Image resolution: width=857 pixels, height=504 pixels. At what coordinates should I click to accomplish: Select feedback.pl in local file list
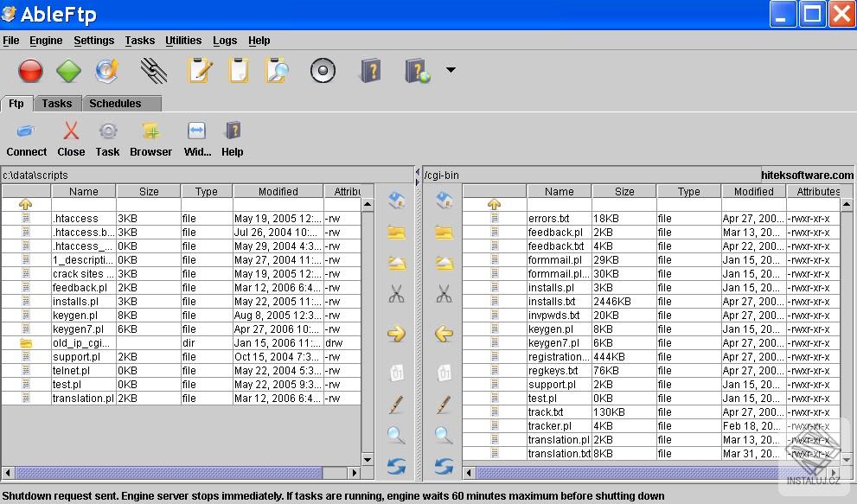pos(80,288)
